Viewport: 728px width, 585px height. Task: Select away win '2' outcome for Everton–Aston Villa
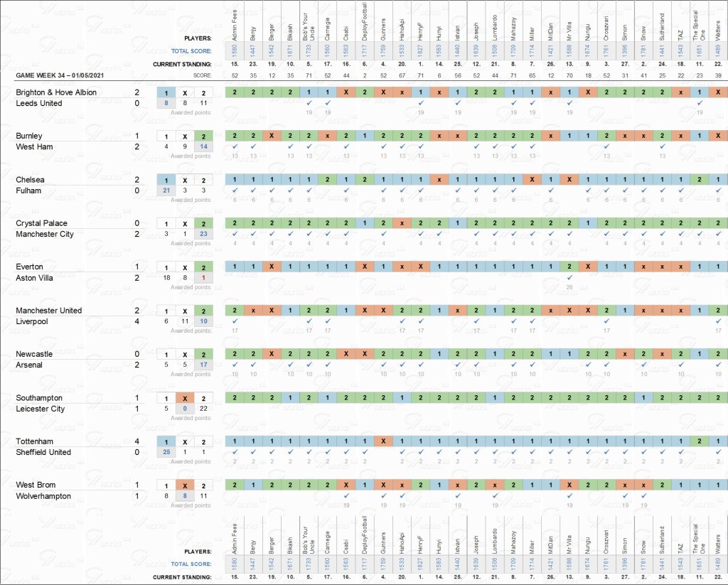point(203,267)
